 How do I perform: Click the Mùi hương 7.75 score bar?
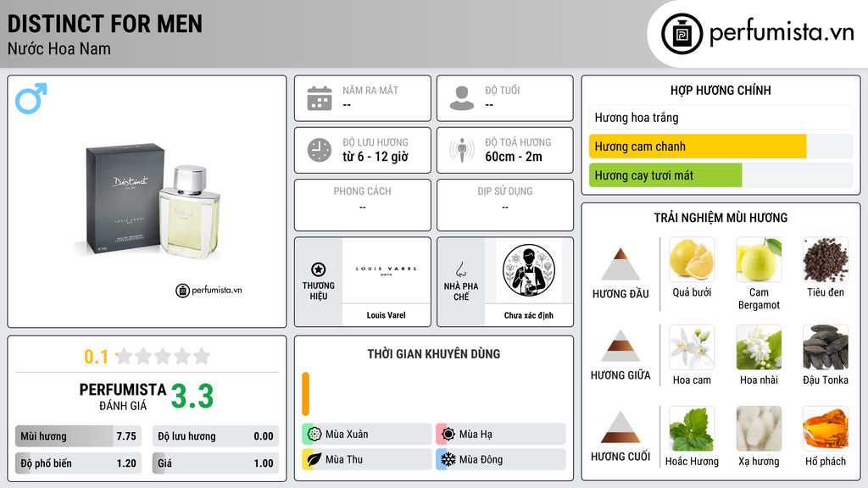(x=78, y=436)
